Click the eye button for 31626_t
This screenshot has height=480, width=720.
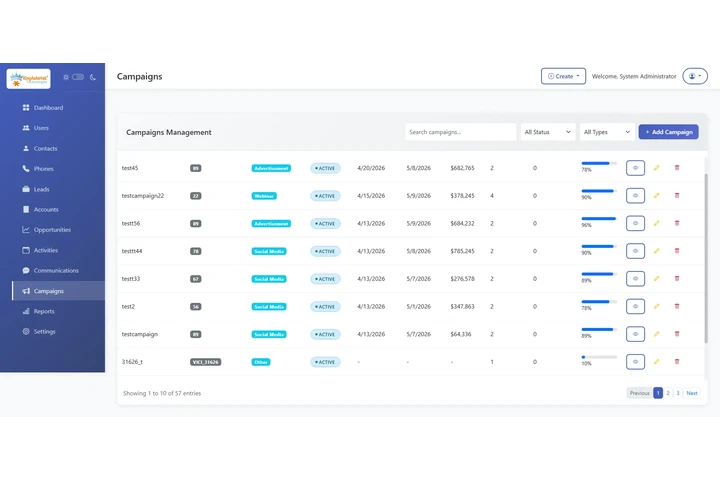pyautogui.click(x=635, y=361)
